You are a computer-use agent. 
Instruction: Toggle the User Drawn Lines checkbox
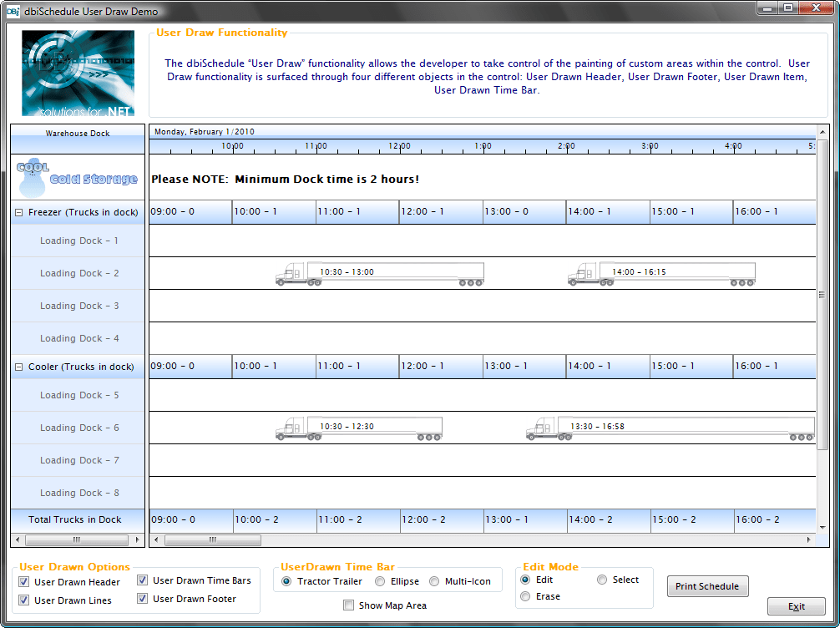point(23,600)
